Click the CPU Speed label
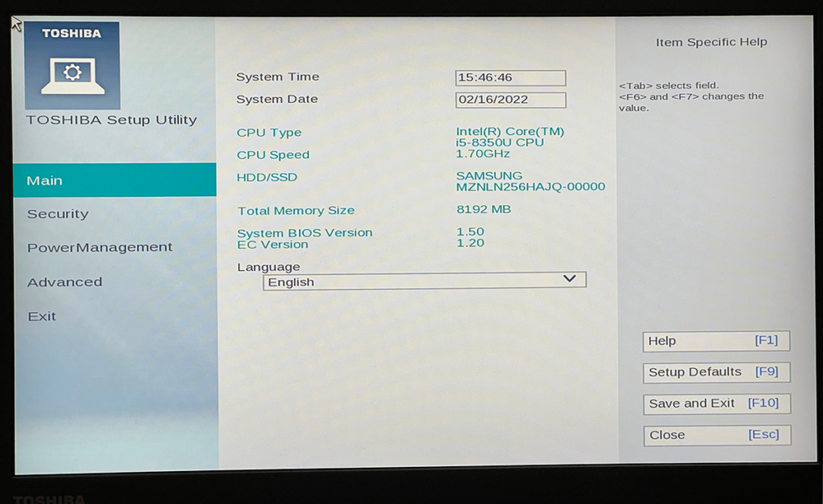Screen dimensions: 823x504 coord(273,155)
